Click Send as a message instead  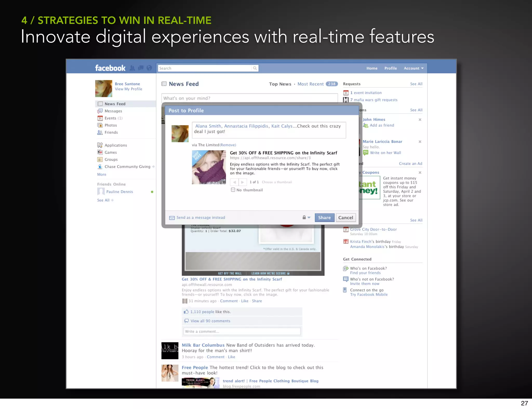pyautogui.click(x=201, y=218)
